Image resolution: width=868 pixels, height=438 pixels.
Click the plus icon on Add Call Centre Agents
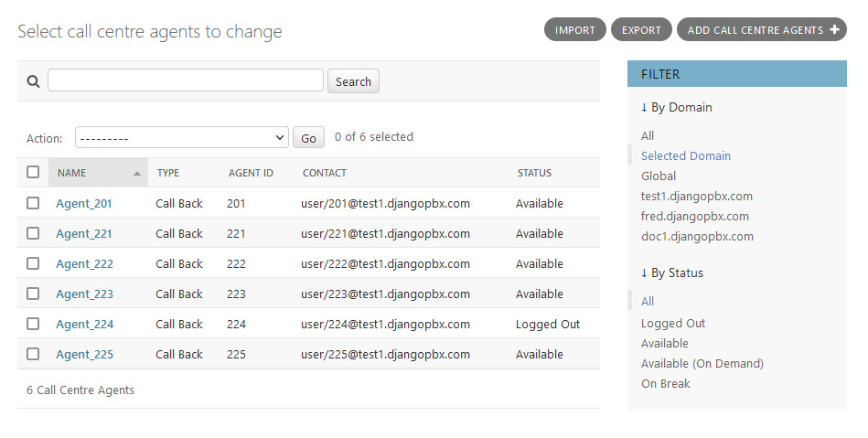[834, 30]
